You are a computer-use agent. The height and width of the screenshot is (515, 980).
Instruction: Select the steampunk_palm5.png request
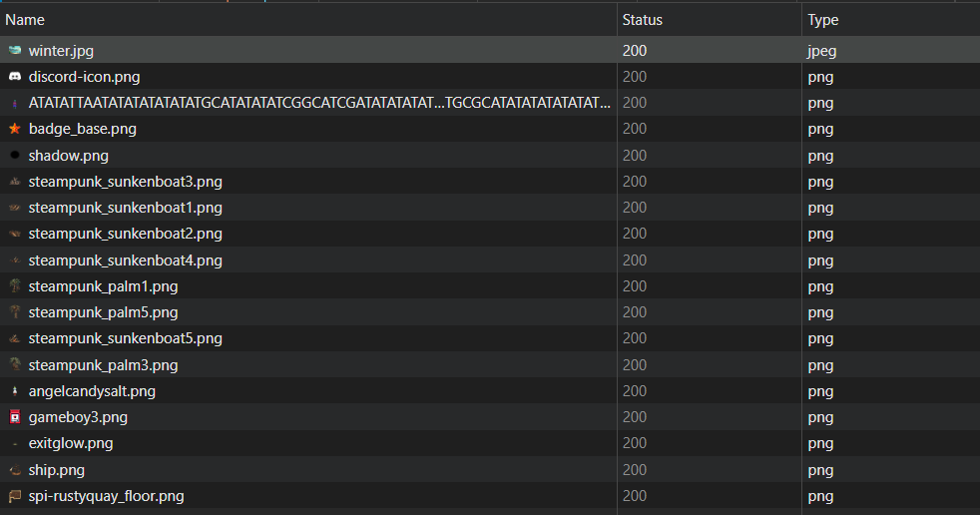103,312
